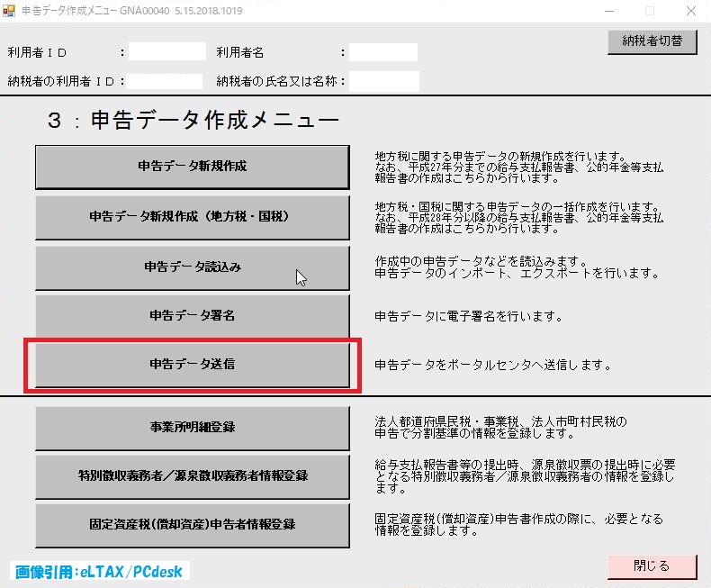The width and height of the screenshot is (711, 588).
Task: Click the description starting with '固定資産税(償却資産)申告書作成の際に'
Action: [518, 524]
